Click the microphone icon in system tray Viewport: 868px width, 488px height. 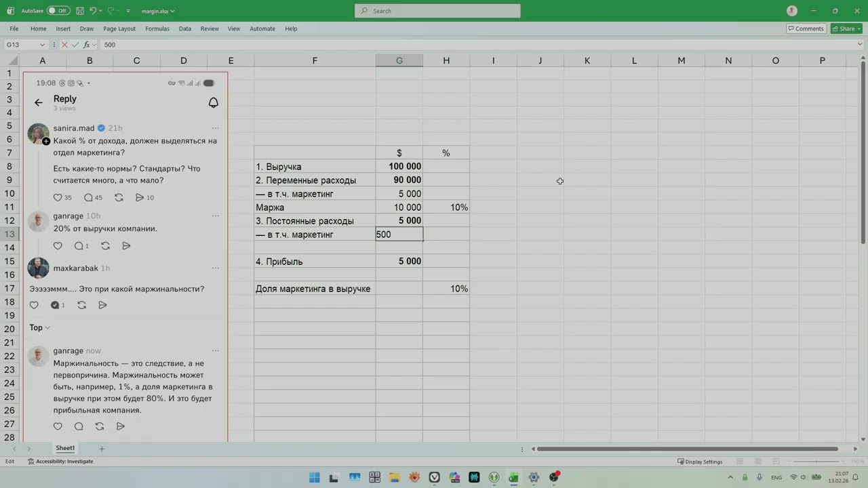(759, 477)
